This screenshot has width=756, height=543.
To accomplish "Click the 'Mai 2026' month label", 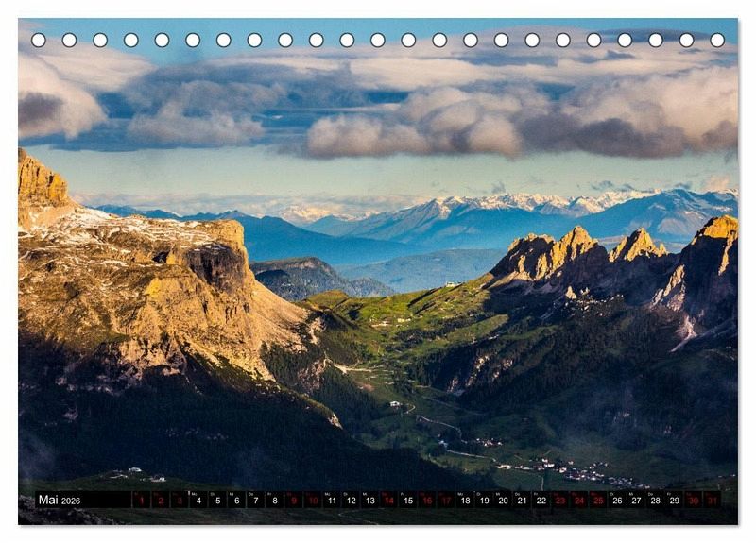I will point(59,500).
